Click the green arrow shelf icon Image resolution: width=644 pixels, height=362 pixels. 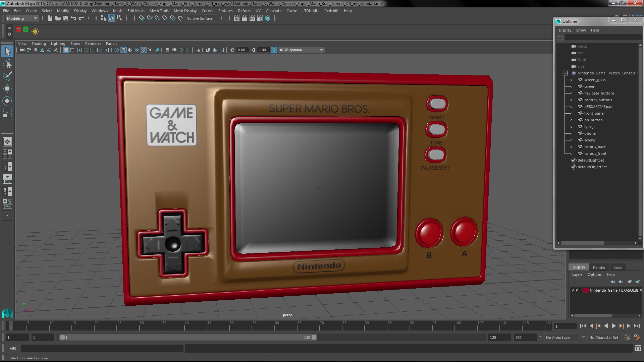pos(26,29)
